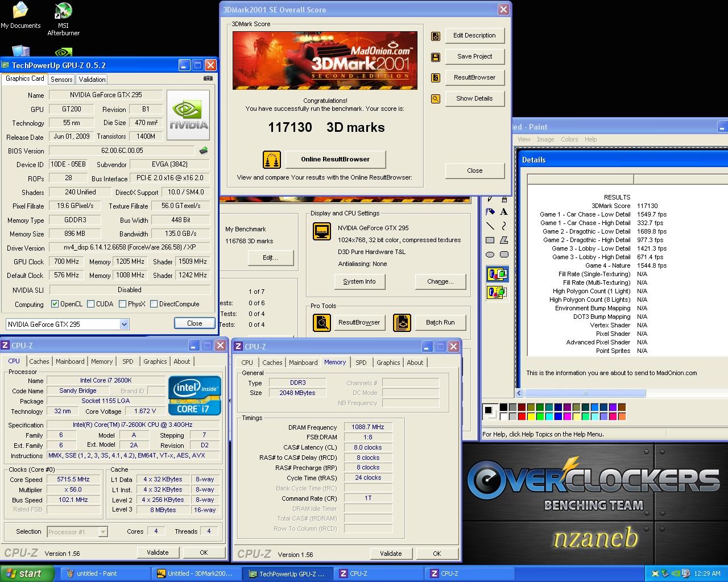
Task: Select the Curve tool in Paint
Action: coord(504,226)
